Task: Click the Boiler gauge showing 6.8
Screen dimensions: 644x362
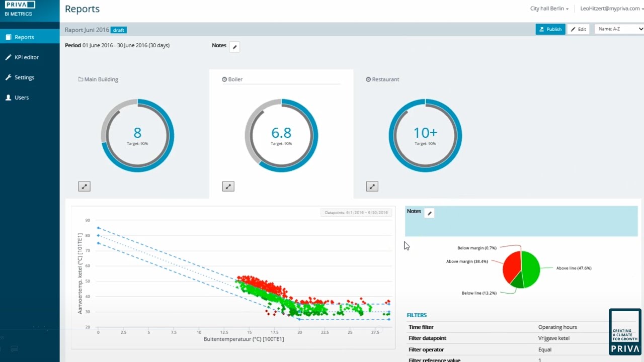Action: click(x=281, y=136)
